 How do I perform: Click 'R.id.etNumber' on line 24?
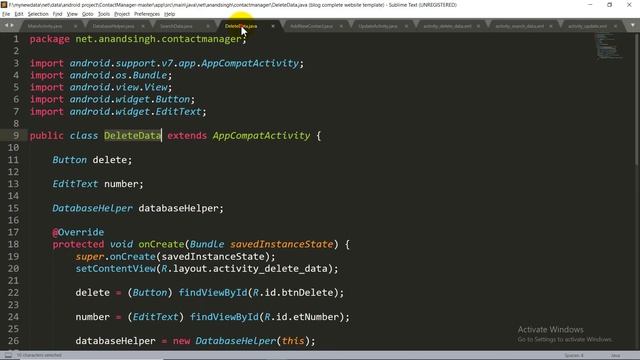[302, 317]
